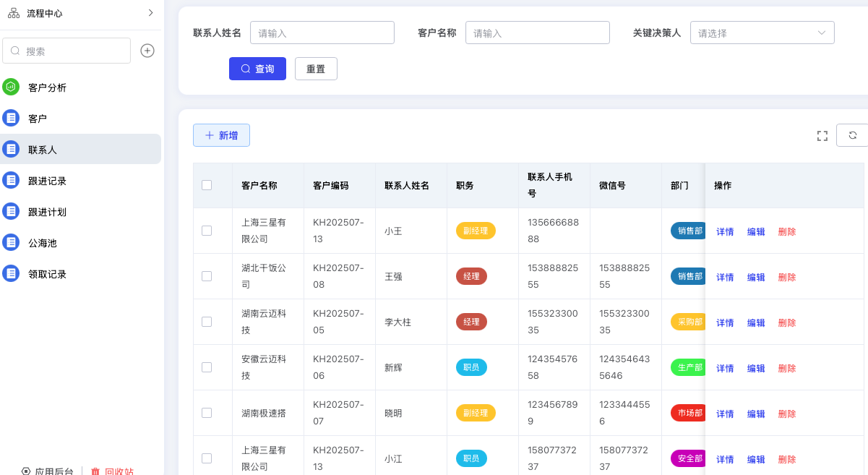Toggle the table fullscreen icon
Image resolution: width=868 pixels, height=475 pixels.
[822, 136]
